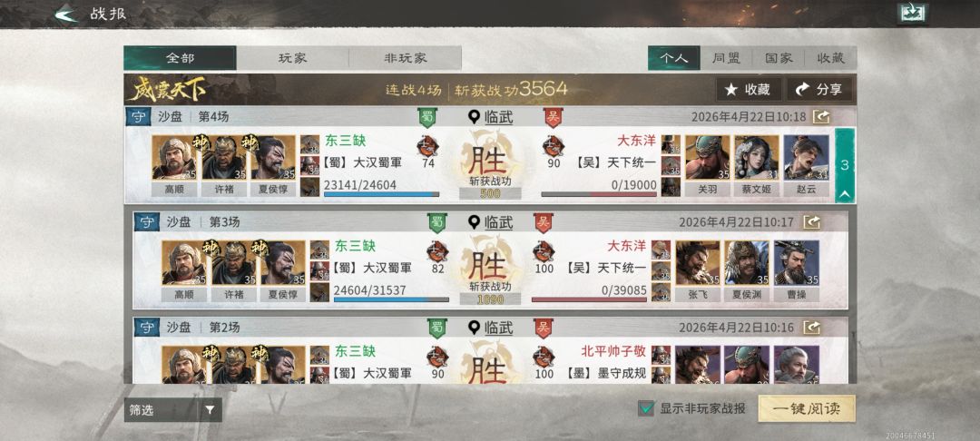
Task: Open the 收藏 tab at top right
Action: [830, 58]
